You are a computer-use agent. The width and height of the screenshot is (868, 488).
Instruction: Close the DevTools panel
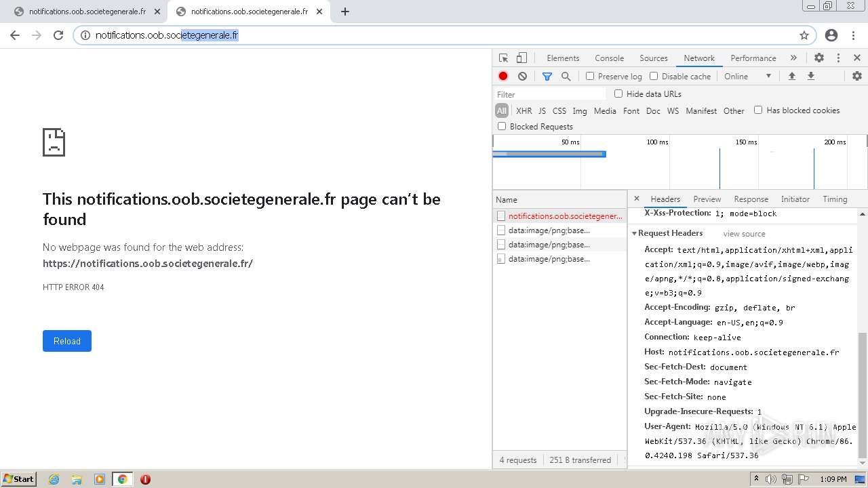[x=857, y=58]
